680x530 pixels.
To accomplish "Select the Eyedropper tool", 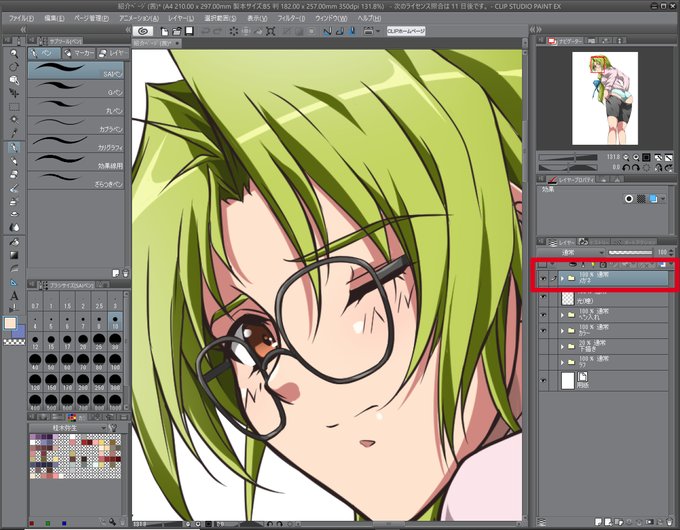I will click(14, 133).
